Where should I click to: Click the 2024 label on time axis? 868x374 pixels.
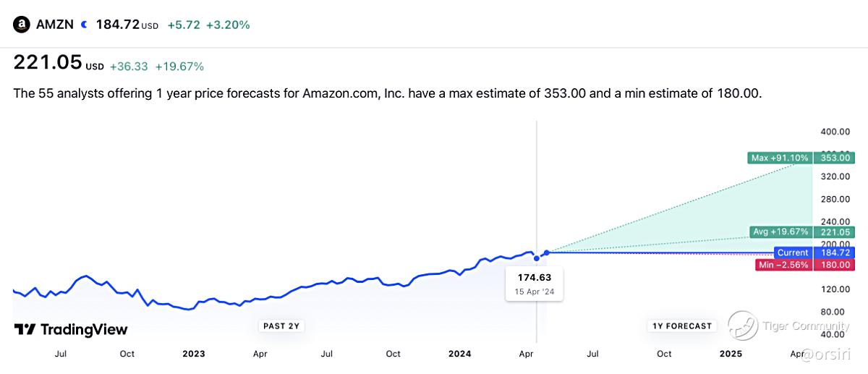pos(459,354)
